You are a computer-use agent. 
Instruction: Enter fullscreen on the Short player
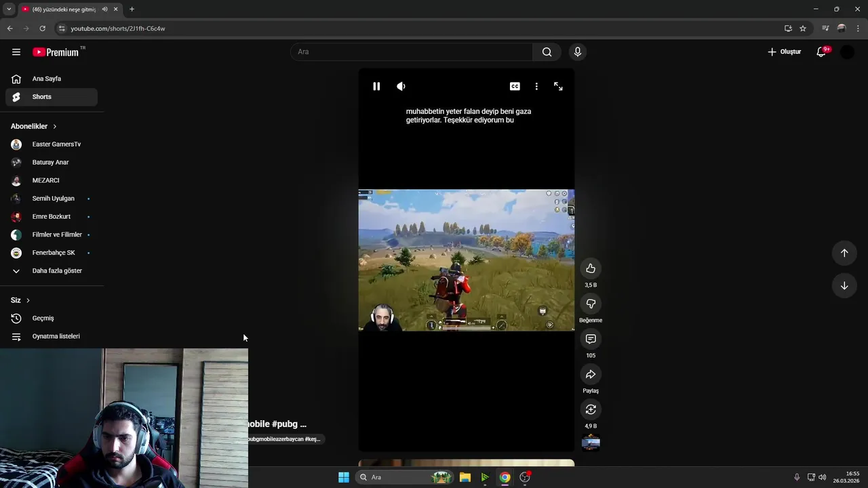pos(558,86)
